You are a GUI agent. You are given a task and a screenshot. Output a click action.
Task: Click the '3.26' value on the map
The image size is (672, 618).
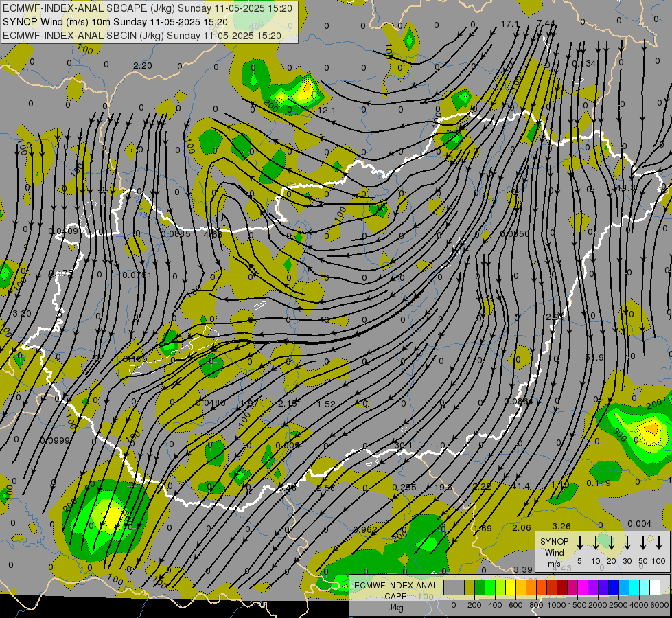[x=561, y=526]
